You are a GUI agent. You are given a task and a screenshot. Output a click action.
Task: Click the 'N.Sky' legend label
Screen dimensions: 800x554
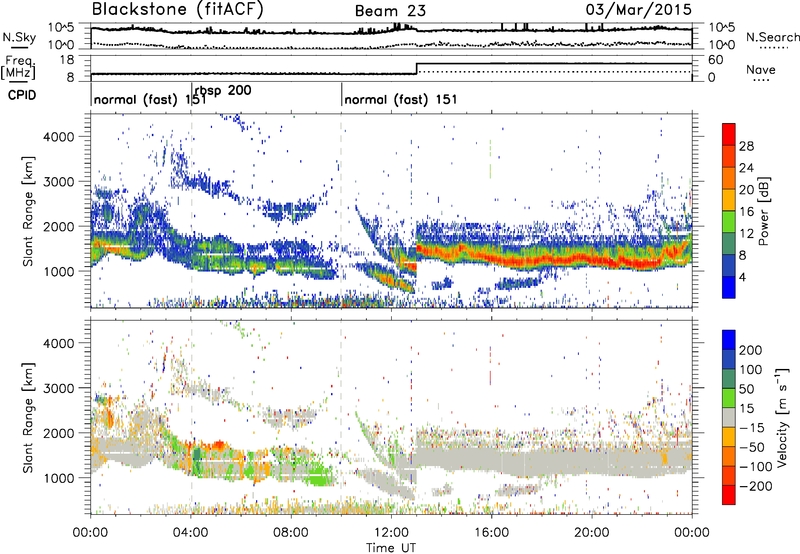19,37
